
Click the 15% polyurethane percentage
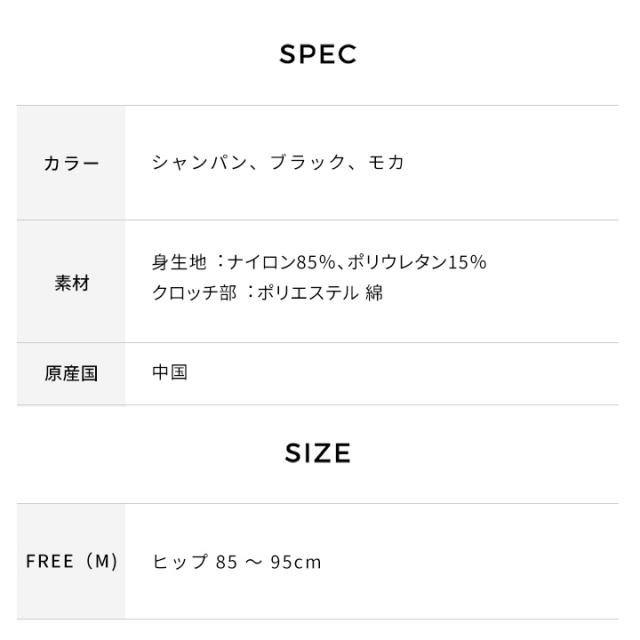468,263
